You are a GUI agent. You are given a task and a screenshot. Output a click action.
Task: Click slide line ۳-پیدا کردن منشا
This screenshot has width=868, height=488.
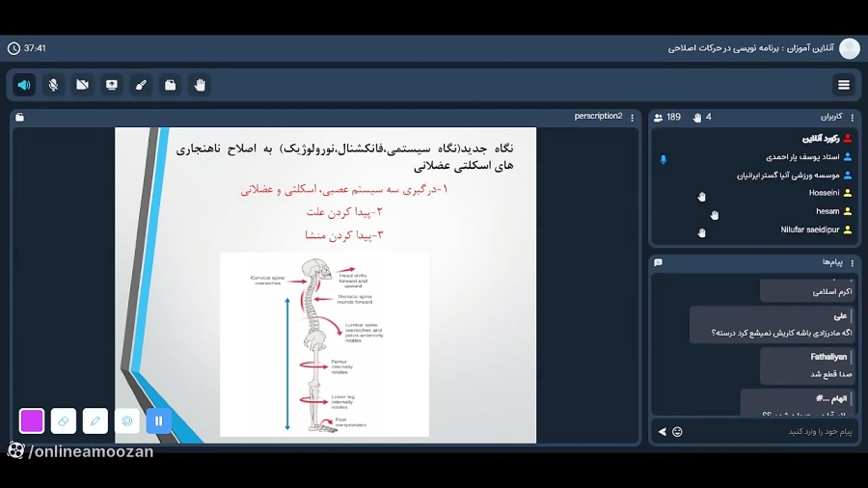tap(343, 235)
